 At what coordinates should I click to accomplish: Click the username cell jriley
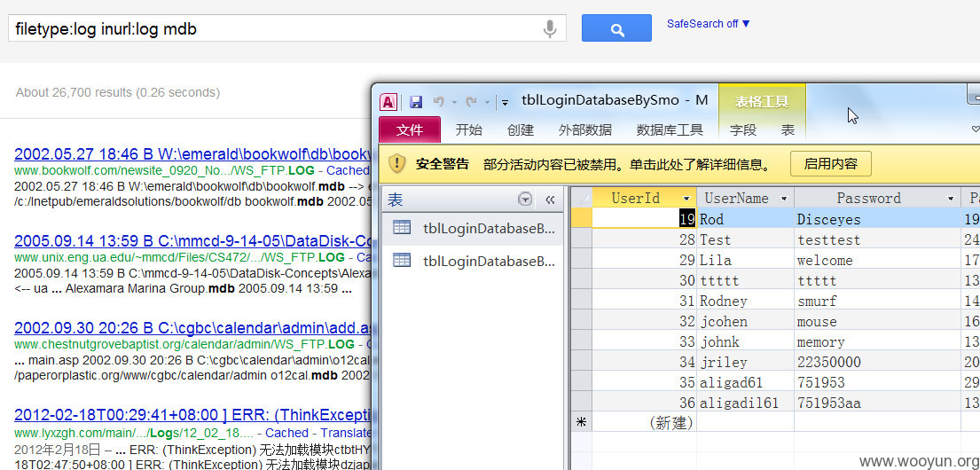(746, 362)
